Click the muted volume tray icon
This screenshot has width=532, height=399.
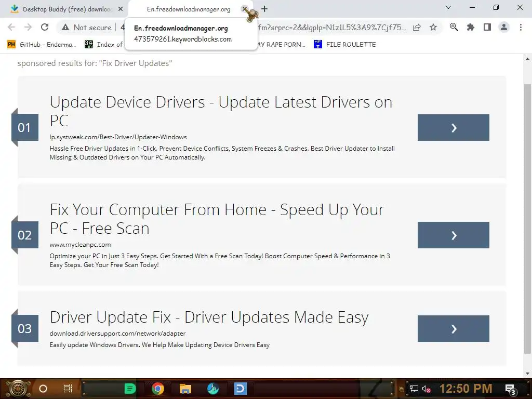click(x=426, y=389)
